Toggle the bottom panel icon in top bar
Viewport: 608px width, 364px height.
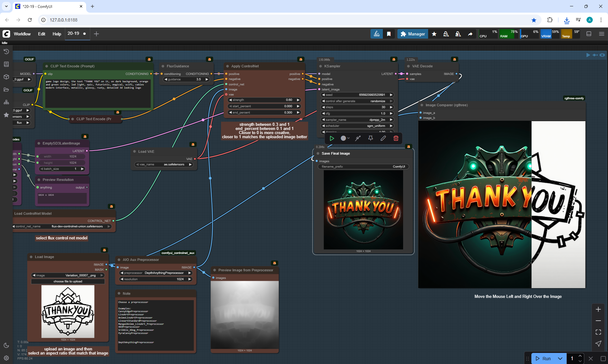coord(589,34)
